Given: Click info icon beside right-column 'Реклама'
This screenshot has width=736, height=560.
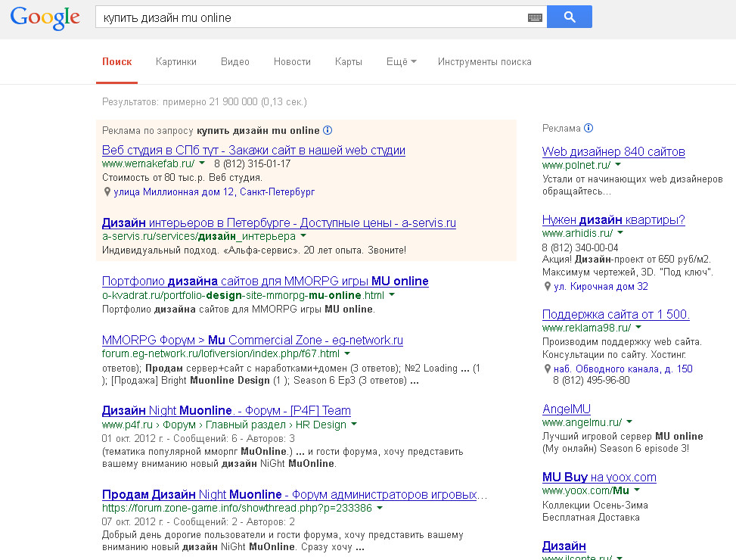Looking at the screenshot, I should pyautogui.click(x=588, y=128).
